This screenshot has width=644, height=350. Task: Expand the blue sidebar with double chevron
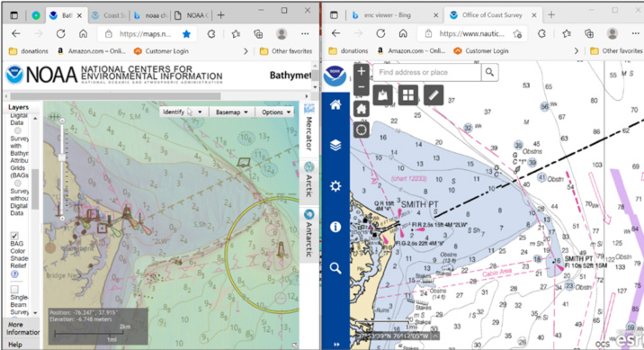(336, 345)
